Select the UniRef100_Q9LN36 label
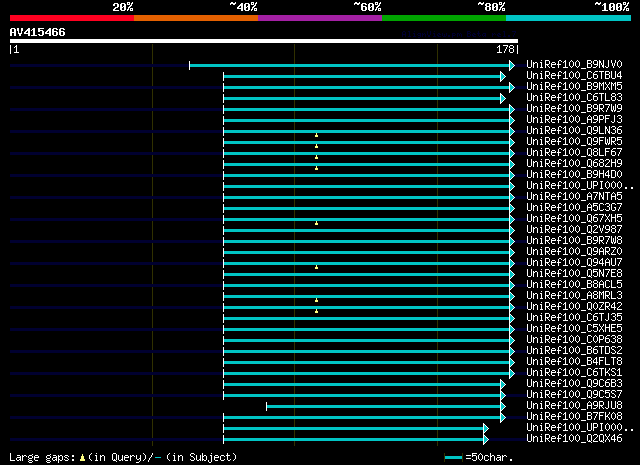Screen dimensions: 640x465 [574, 131]
